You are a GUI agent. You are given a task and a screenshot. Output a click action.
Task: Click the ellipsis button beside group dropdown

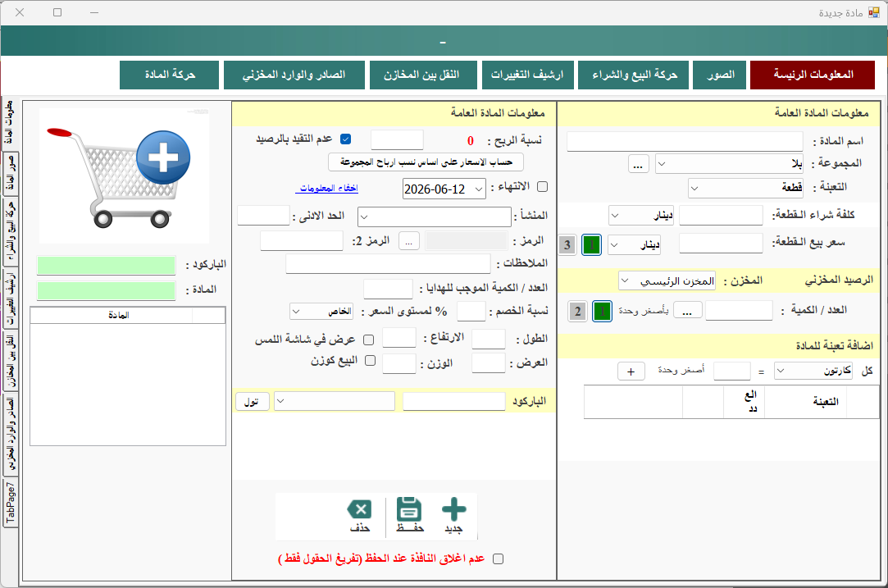638,164
